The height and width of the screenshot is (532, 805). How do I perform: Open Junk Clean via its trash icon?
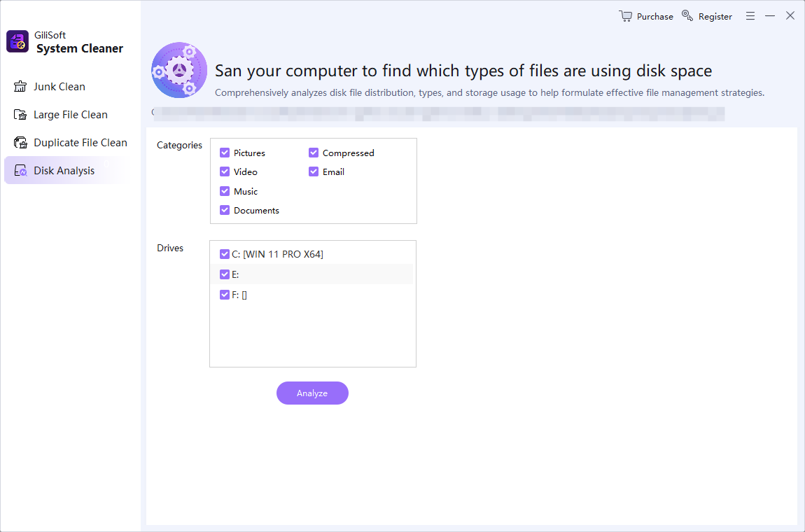[x=20, y=86]
